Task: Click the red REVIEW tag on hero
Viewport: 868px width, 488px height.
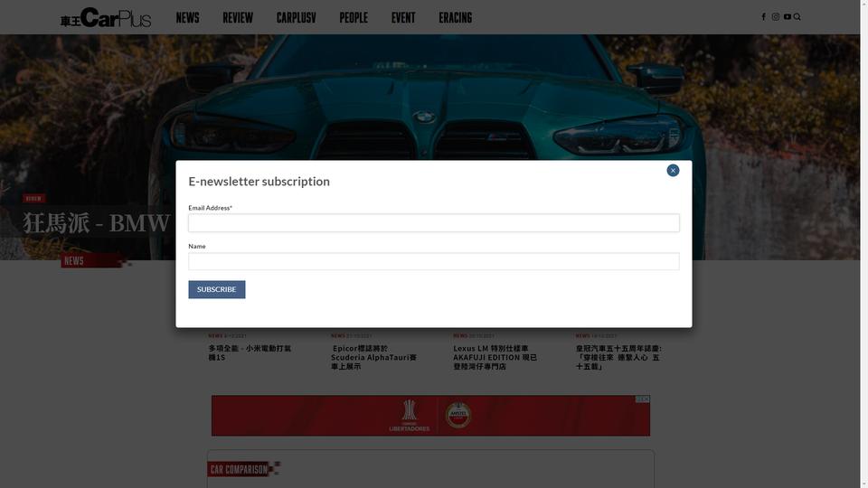Action: 33,198
